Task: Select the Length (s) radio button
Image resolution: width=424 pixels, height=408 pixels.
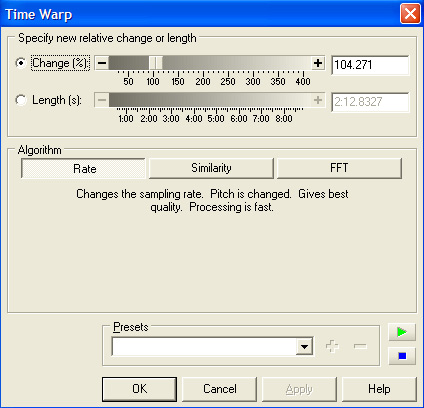Action: [21, 100]
